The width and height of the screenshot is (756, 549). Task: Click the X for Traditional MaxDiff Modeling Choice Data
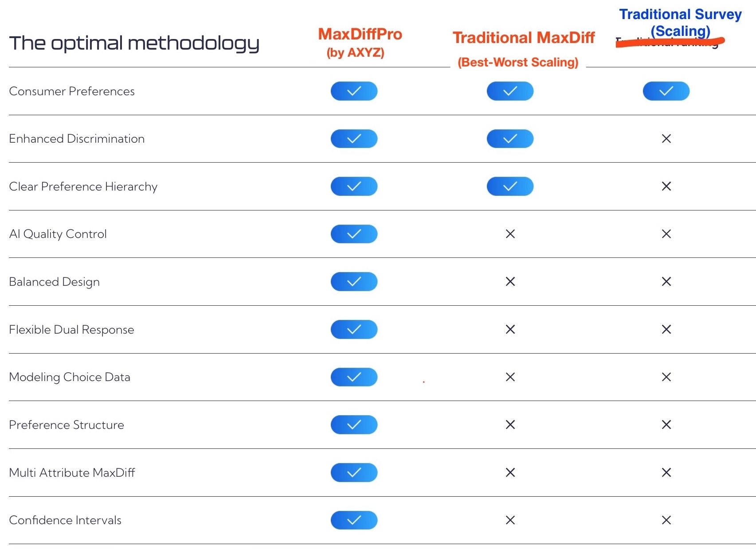pyautogui.click(x=510, y=377)
